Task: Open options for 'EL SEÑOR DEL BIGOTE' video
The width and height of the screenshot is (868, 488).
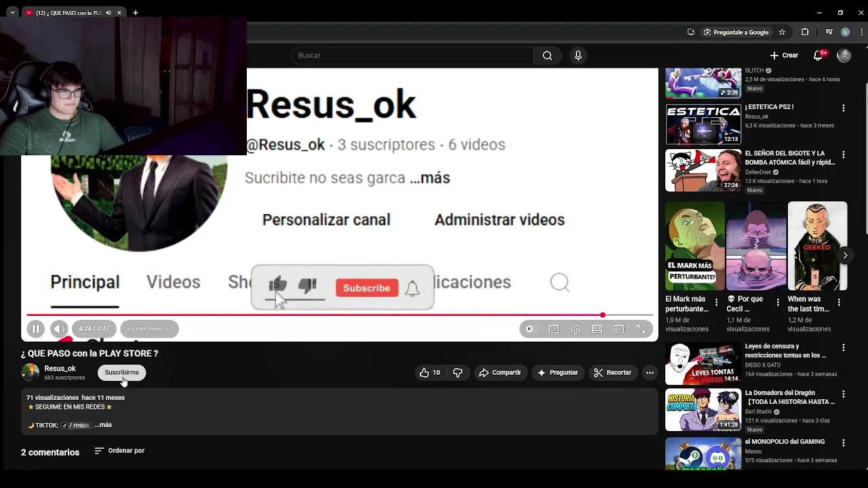Action: click(x=844, y=155)
